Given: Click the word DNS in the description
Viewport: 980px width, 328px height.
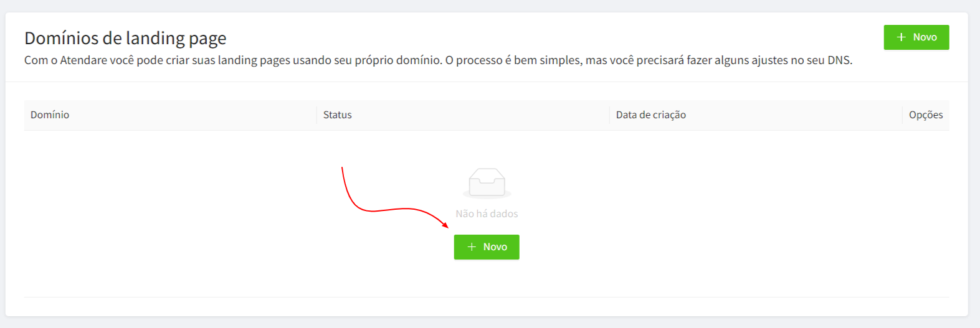Looking at the screenshot, I should (x=839, y=60).
